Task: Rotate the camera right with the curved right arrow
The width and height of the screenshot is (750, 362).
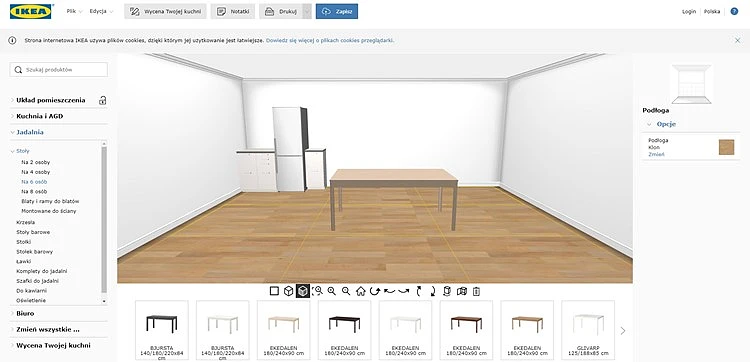Action: point(404,291)
